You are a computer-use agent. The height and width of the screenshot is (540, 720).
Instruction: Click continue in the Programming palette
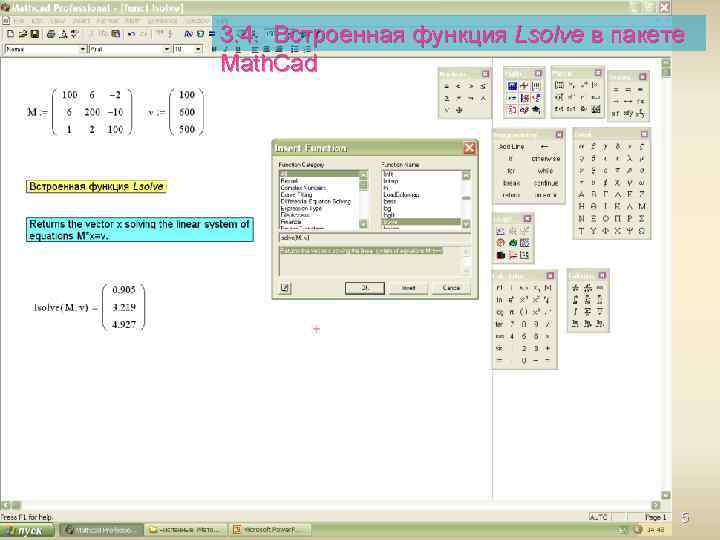tap(546, 183)
